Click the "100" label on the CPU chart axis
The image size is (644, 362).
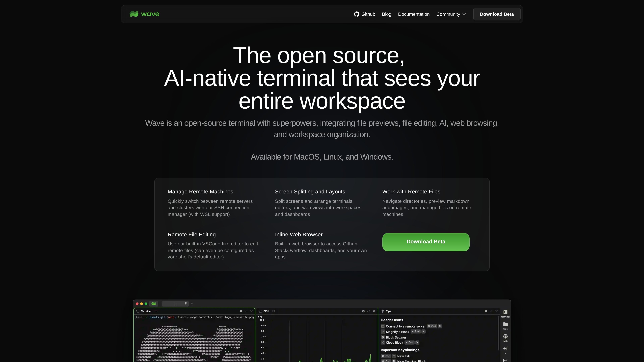[x=262, y=320]
